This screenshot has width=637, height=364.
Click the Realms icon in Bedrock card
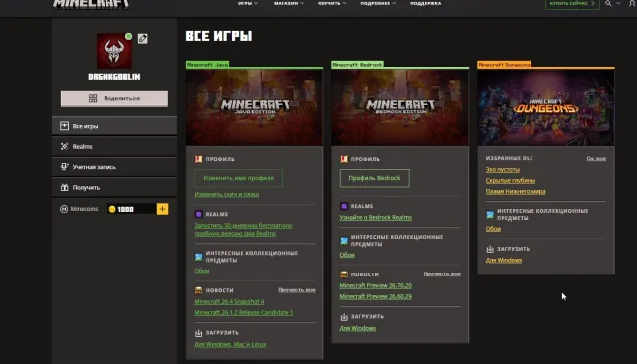[344, 206]
